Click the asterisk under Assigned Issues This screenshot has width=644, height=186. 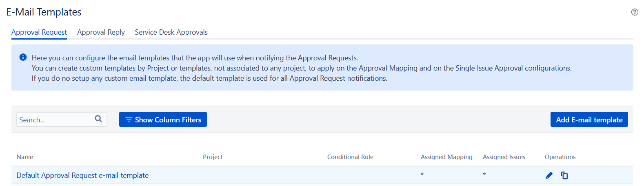tap(484, 175)
